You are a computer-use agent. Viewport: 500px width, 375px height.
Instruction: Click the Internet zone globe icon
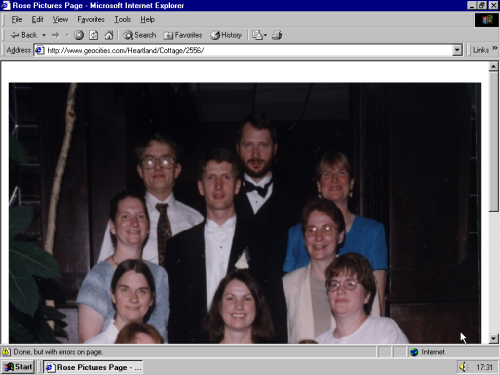(414, 352)
